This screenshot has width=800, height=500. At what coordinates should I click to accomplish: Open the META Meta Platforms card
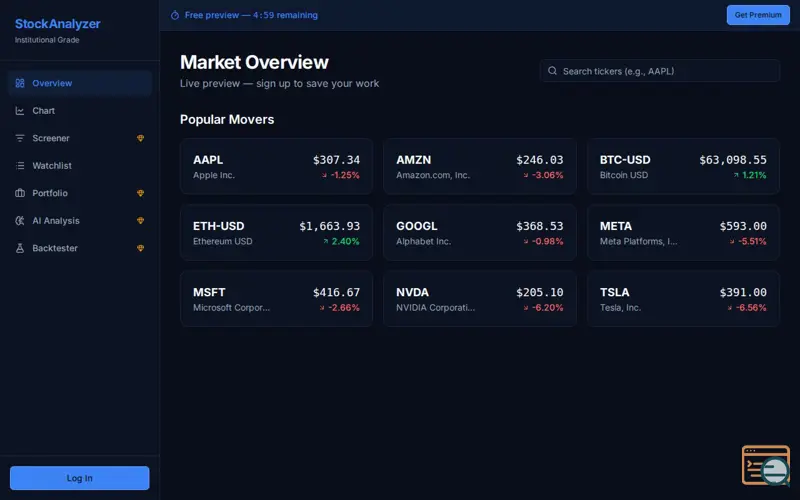(x=683, y=233)
